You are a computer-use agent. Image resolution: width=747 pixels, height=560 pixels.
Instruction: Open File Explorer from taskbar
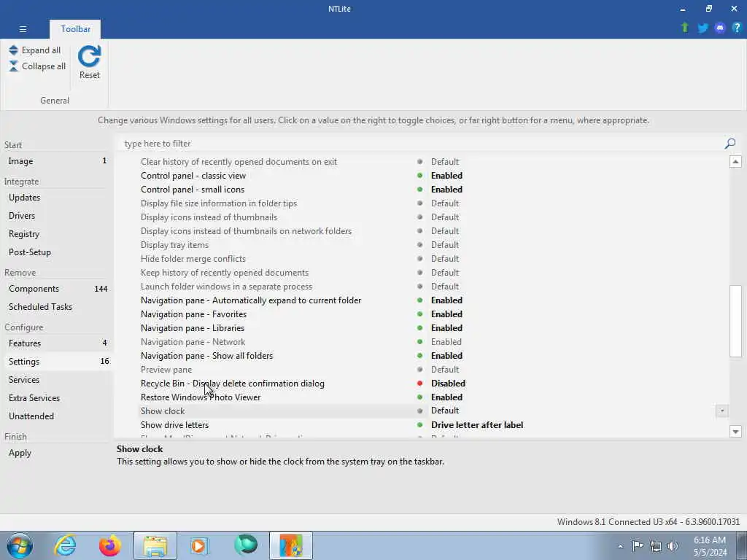(155, 545)
